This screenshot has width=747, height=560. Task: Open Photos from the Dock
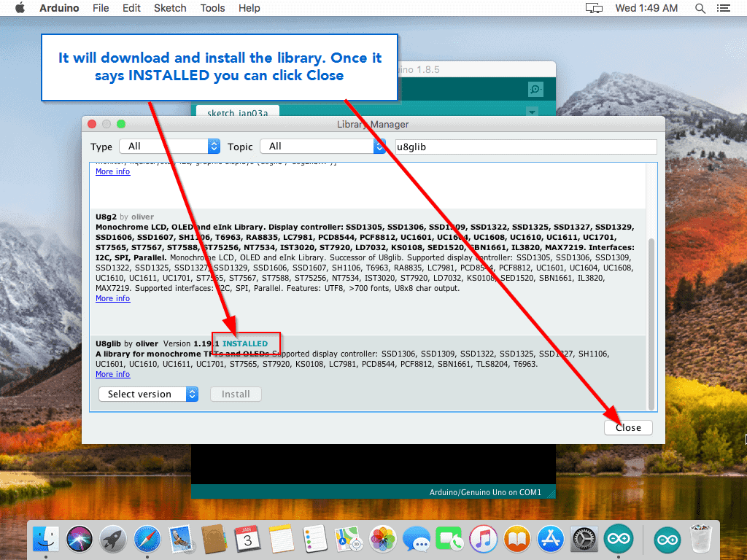tap(382, 539)
